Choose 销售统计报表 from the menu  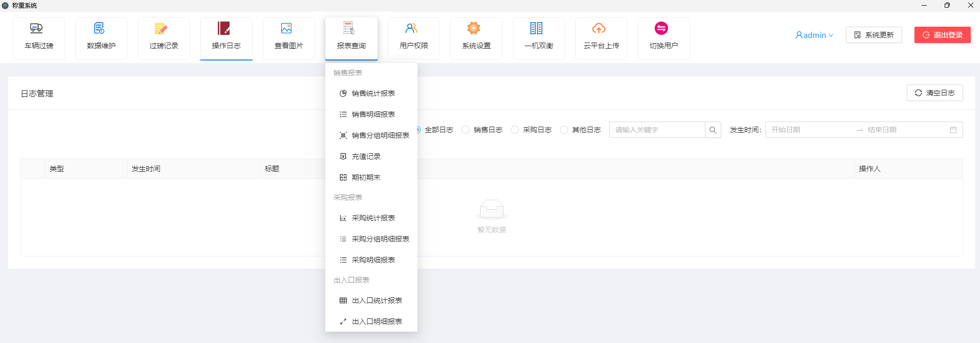click(x=373, y=93)
